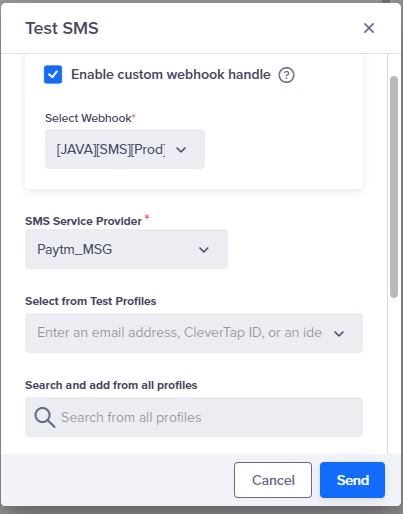This screenshot has width=403, height=514.
Task: Focus the Search from all profiles field
Action: click(194, 417)
